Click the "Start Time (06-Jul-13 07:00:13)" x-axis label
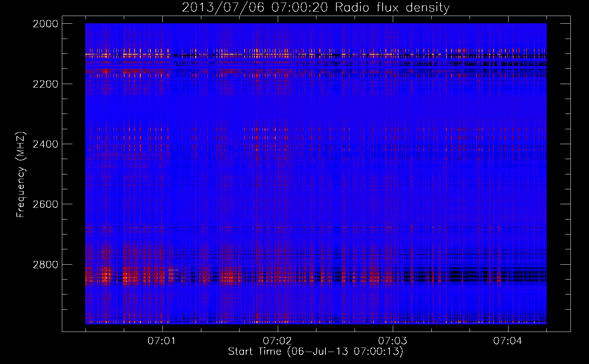Image resolution: width=589 pixels, height=364 pixels. click(x=316, y=352)
